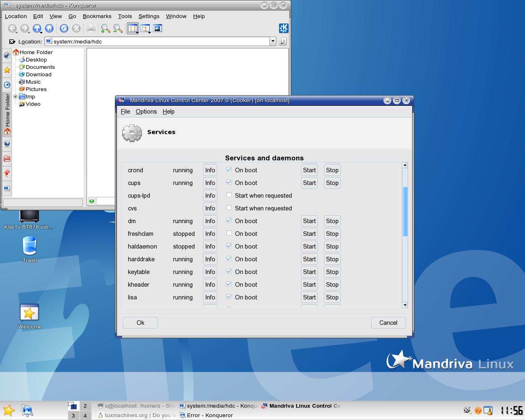
Task: Clear the Konqueror location bar
Action: coord(12,41)
